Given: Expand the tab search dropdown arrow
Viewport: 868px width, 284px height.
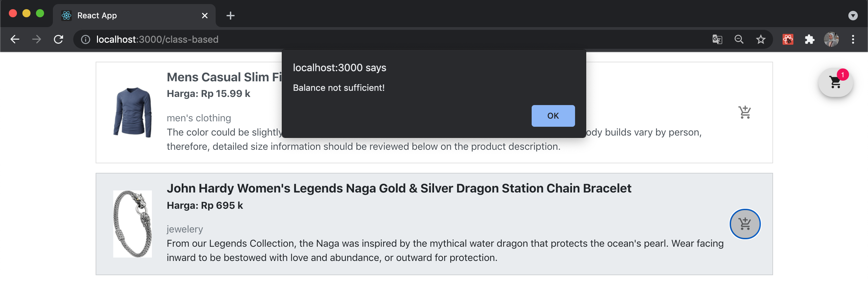Looking at the screenshot, I should point(853,16).
